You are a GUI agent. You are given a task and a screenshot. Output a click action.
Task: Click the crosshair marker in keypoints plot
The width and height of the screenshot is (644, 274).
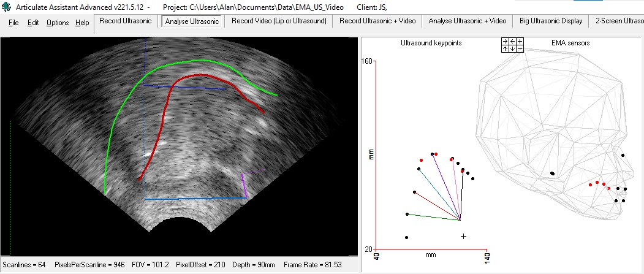click(x=464, y=236)
